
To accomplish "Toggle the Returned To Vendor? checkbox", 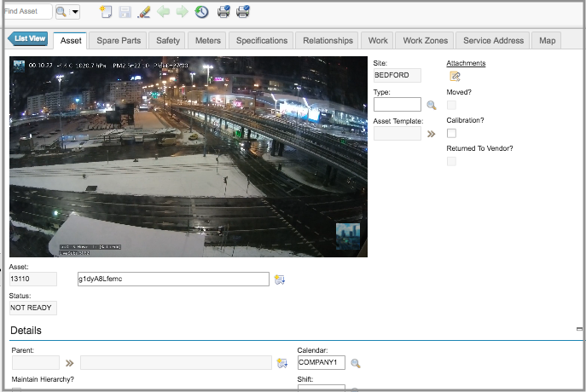I will coord(451,161).
